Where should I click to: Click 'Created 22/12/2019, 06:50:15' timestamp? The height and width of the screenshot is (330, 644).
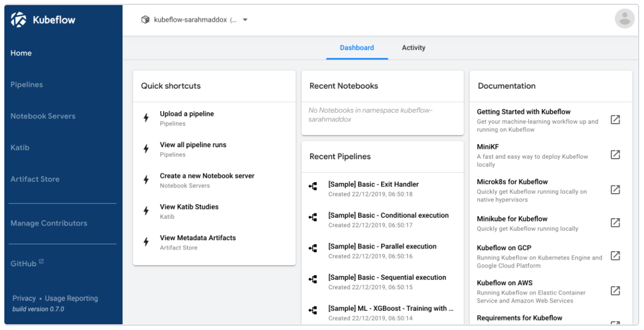point(370,287)
